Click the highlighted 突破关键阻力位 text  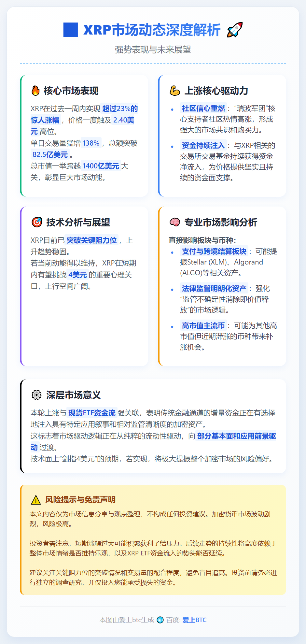click(91, 240)
